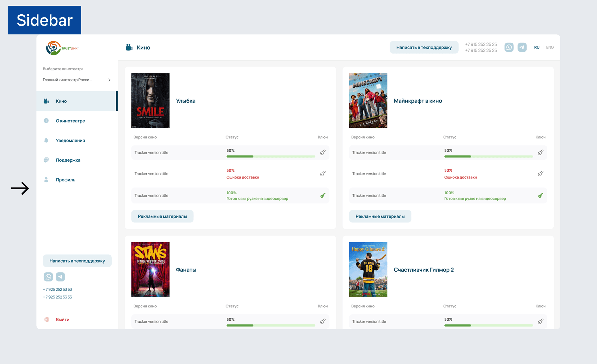Click key icon on Фанаты's first version row

[x=323, y=322]
